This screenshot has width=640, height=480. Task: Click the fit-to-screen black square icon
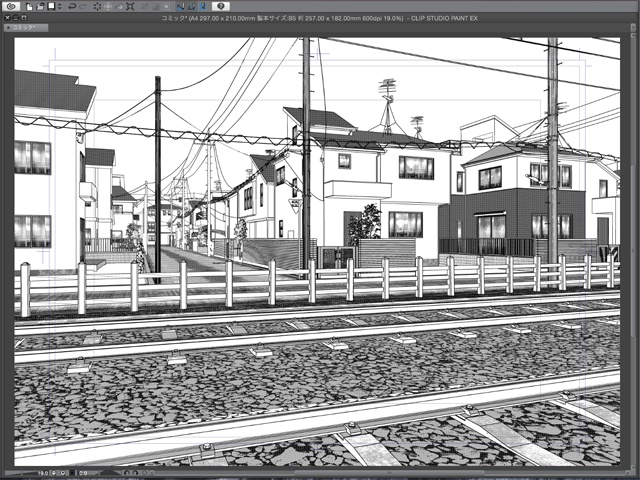pos(72,473)
